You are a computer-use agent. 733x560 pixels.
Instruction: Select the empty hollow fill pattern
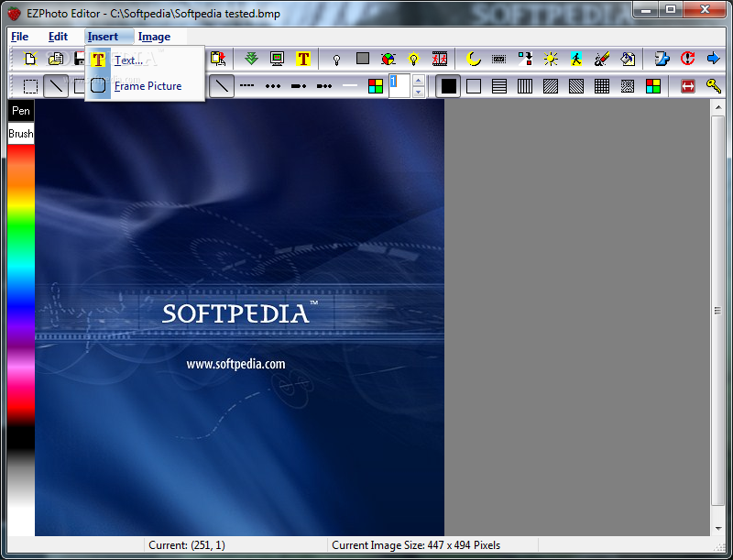[x=474, y=86]
